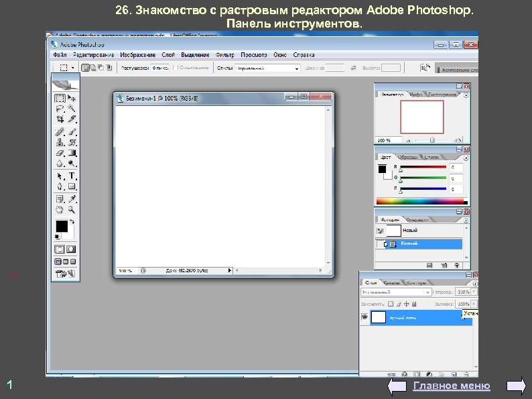
Task: Reset default colors small icon in toolbox
Action: pos(58,237)
